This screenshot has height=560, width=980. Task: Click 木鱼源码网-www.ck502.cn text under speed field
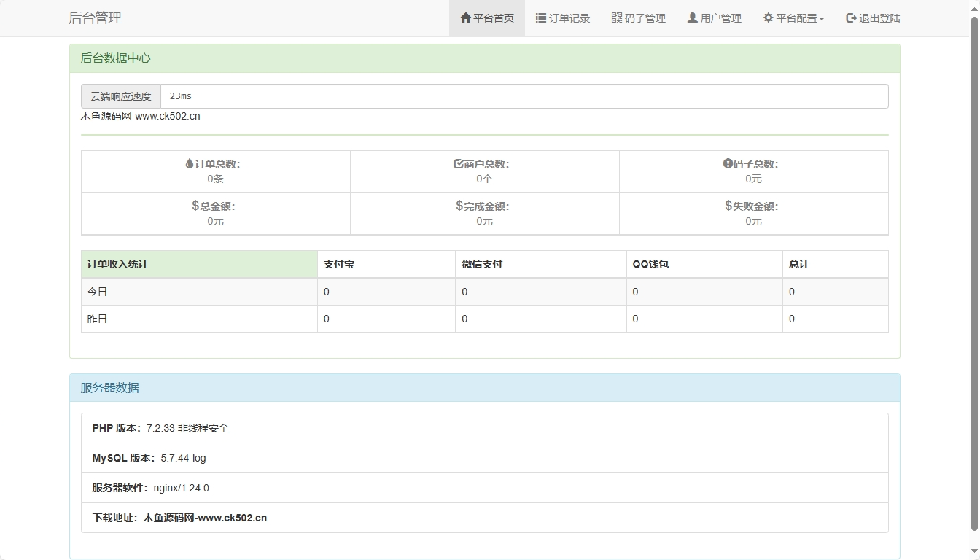click(x=140, y=116)
